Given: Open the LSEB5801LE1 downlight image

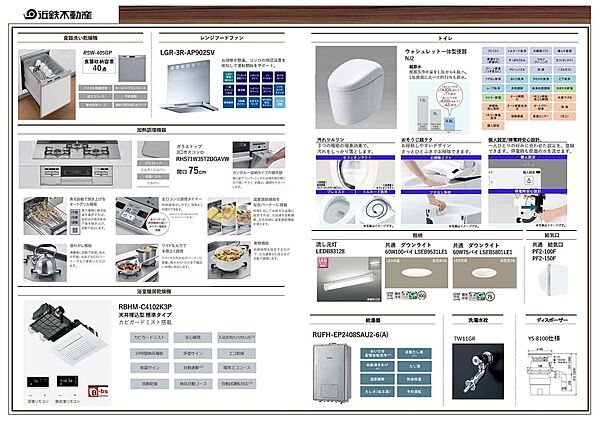Looking at the screenshot, I should pos(485,273).
